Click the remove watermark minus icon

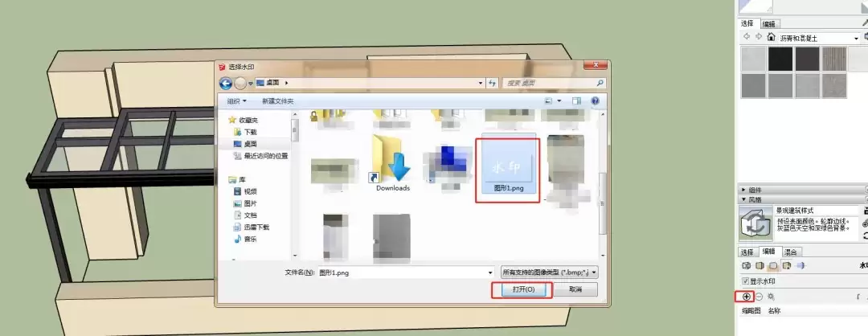[759, 297]
